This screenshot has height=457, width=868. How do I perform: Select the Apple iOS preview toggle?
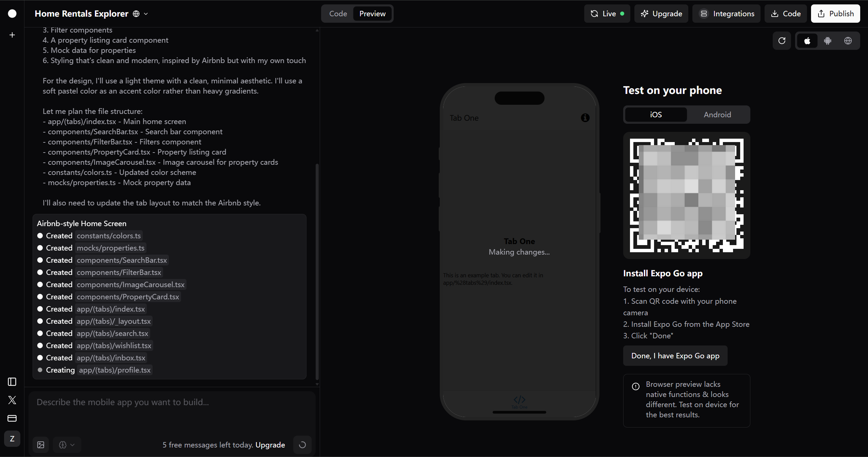coord(807,41)
